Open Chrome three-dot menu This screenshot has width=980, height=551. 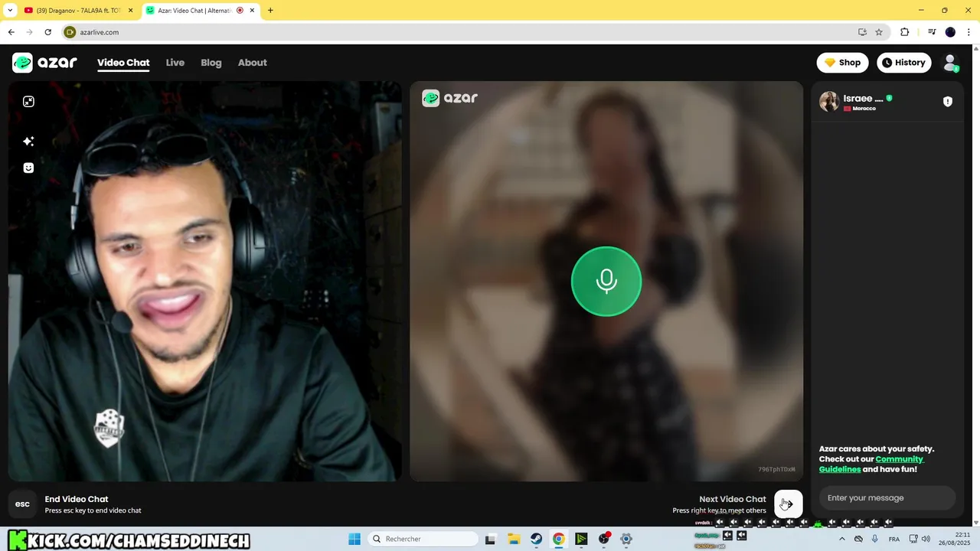tap(969, 32)
